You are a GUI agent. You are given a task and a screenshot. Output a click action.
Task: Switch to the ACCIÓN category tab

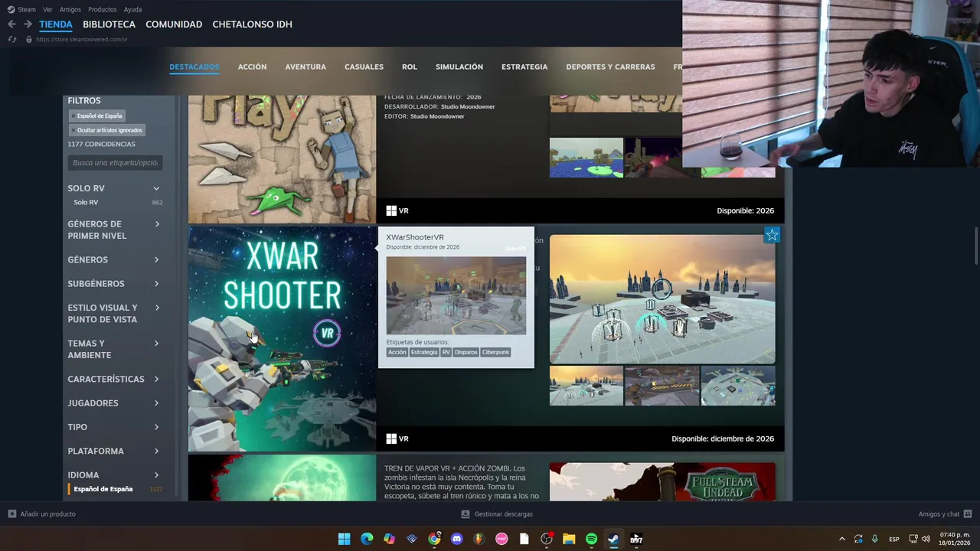pyautogui.click(x=252, y=67)
